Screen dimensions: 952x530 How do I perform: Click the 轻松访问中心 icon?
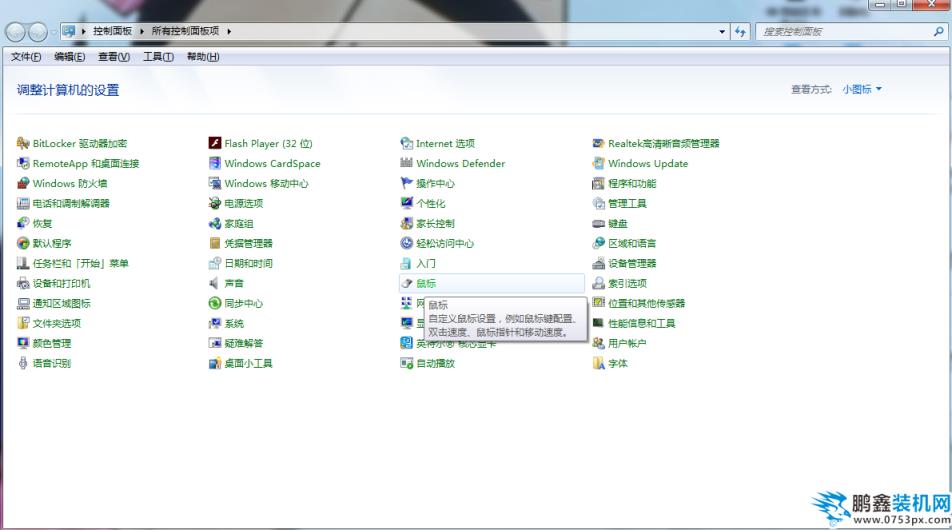coord(407,243)
